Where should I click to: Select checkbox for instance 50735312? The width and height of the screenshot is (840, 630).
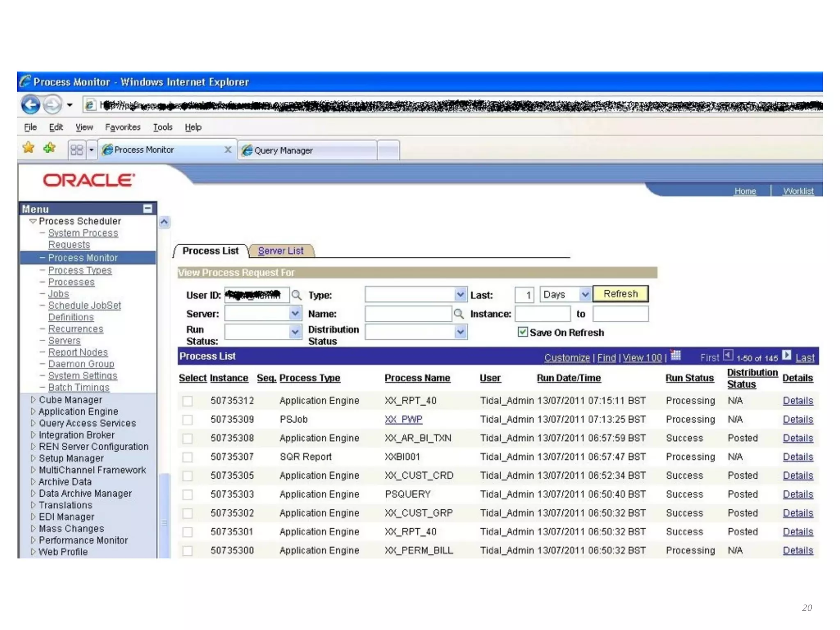pyautogui.click(x=187, y=401)
